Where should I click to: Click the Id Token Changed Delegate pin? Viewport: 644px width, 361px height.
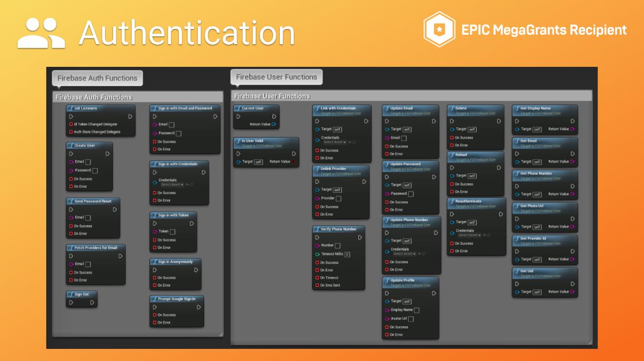click(71, 124)
